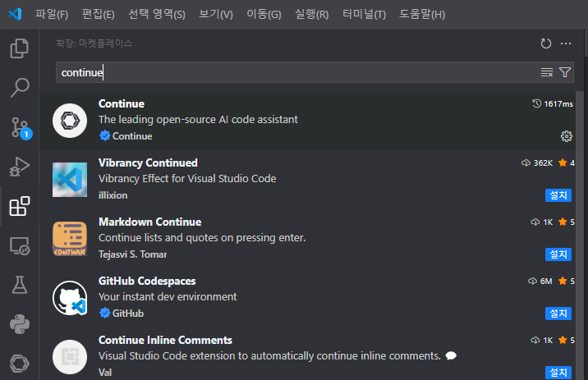Screen dimensions: 588x380
Task: Click the Vibrancy Continued extension icon
Action: [x=70, y=180]
